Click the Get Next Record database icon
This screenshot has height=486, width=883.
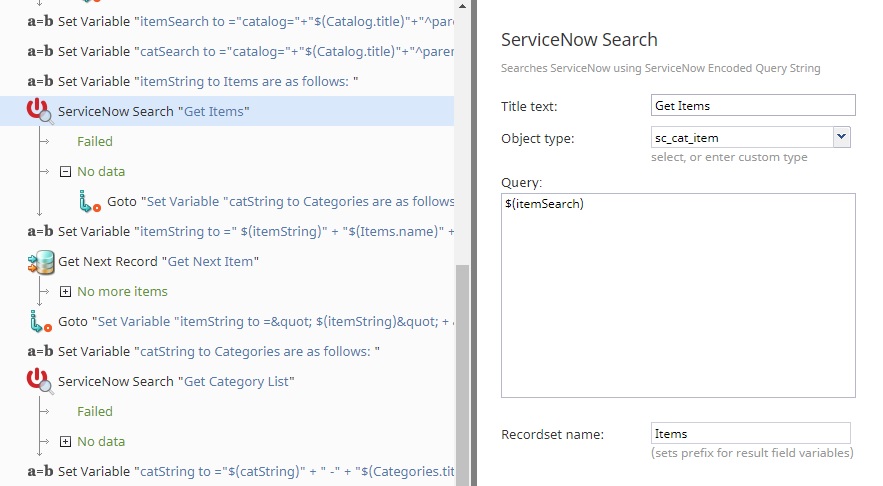[41, 262]
